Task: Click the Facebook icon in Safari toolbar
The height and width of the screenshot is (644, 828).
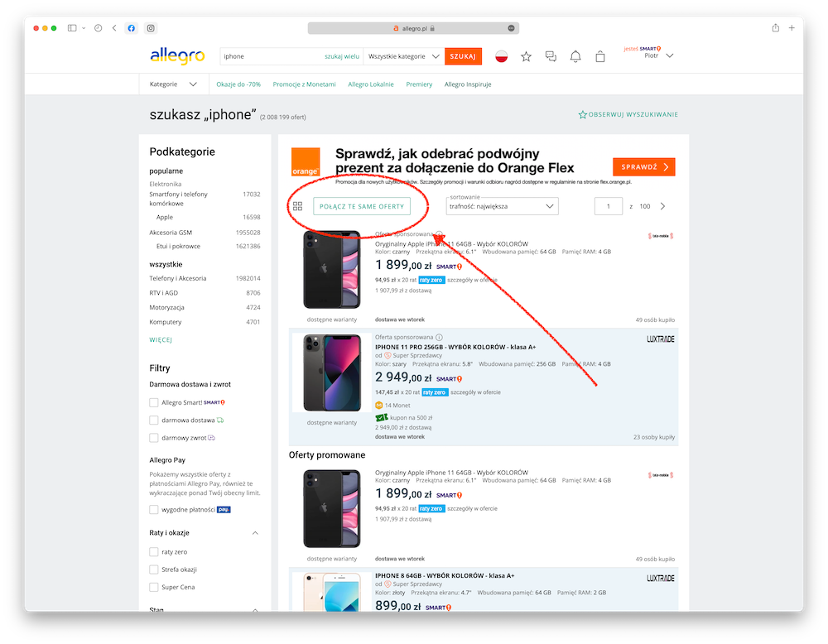Action: [132, 28]
